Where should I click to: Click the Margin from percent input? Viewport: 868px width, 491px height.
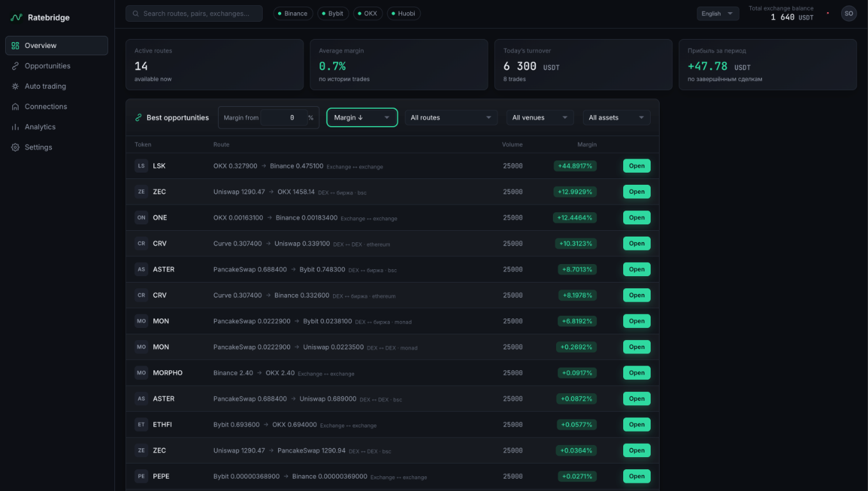point(283,118)
